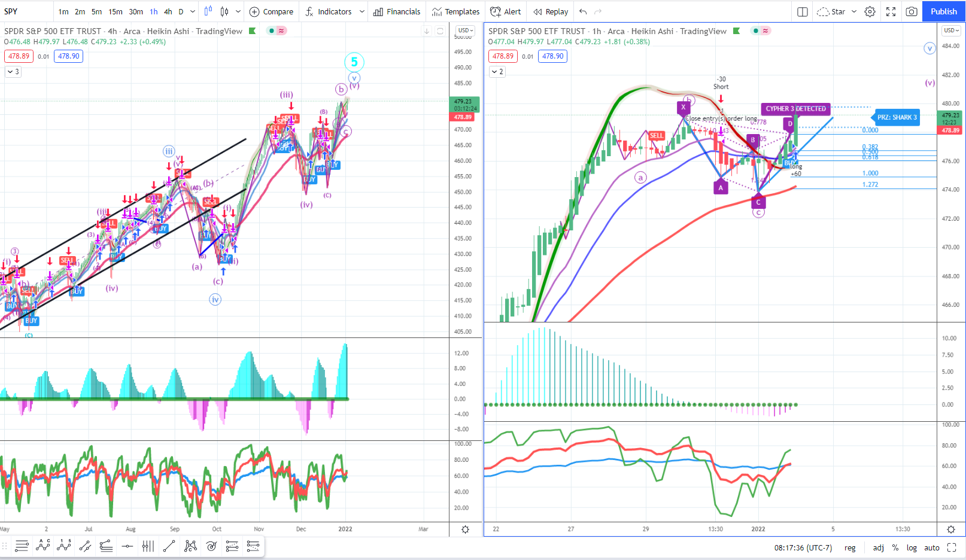Create an Alert from the top toolbar
Viewport: 966px width, 560px height.
505,11
